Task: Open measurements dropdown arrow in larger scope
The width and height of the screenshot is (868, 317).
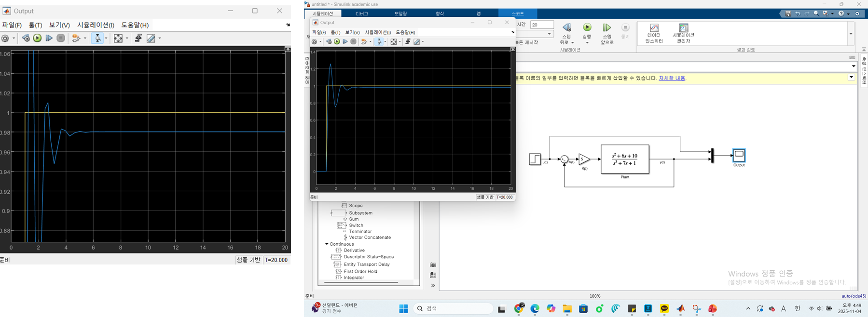Action: click(x=160, y=39)
